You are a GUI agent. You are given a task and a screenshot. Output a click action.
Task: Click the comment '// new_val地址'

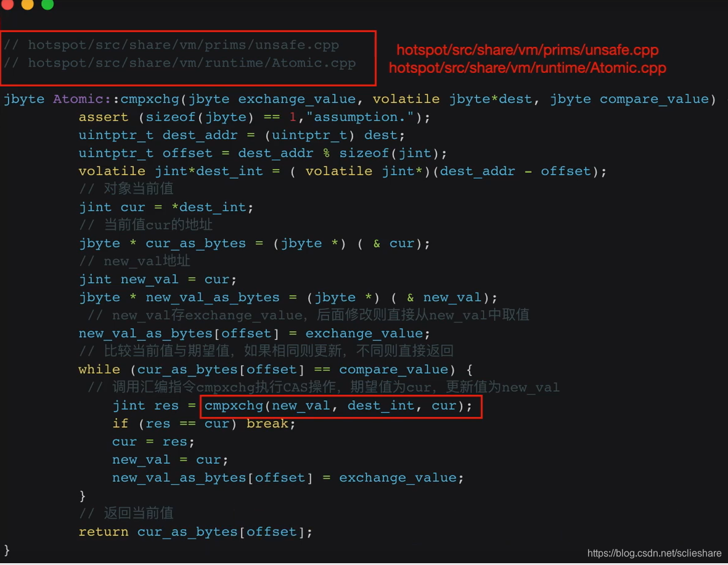point(134,261)
